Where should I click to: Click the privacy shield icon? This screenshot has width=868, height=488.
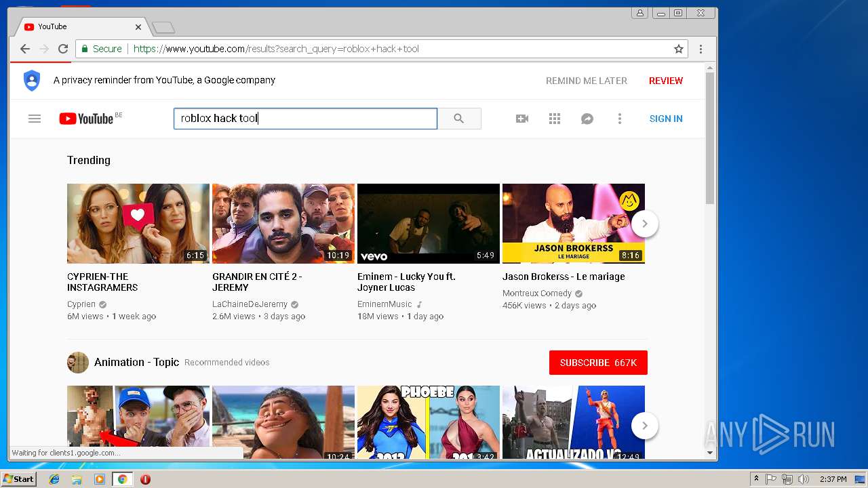tap(32, 80)
